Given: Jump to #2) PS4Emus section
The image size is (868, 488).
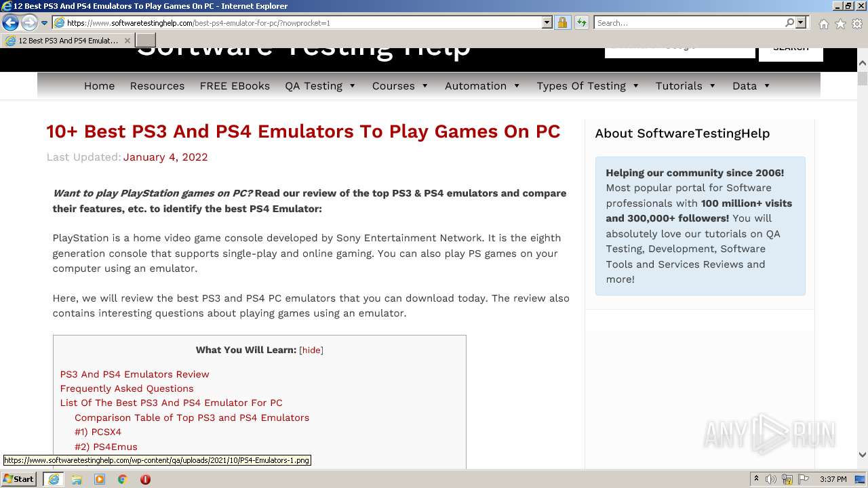Looking at the screenshot, I should 106,447.
